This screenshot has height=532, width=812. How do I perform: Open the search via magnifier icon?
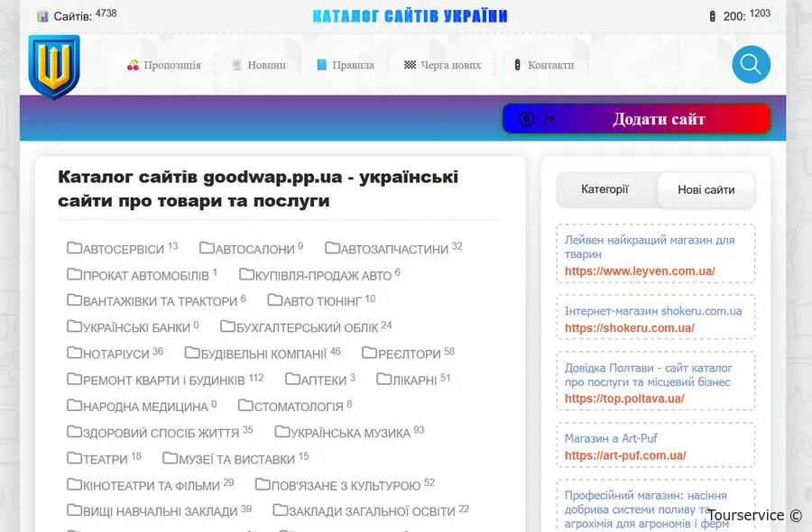751,65
